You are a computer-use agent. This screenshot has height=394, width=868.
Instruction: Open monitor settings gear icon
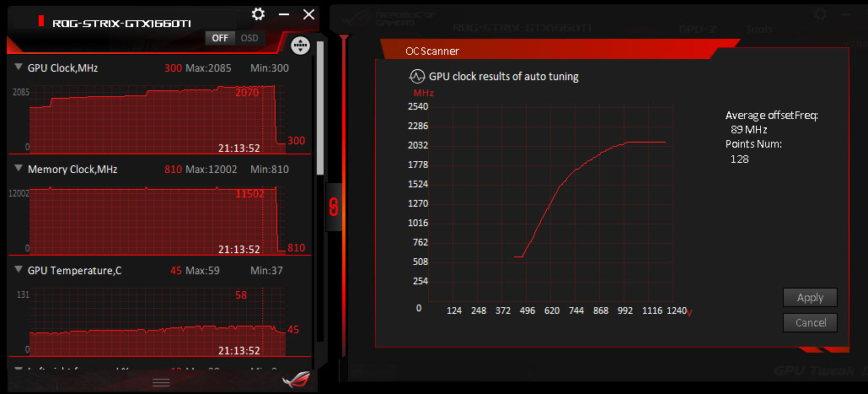[258, 14]
